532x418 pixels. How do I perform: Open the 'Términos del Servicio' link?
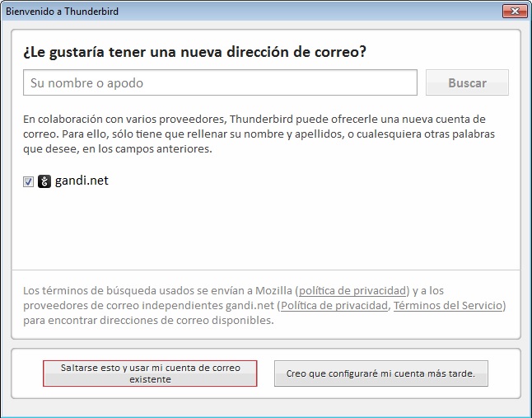(x=447, y=305)
